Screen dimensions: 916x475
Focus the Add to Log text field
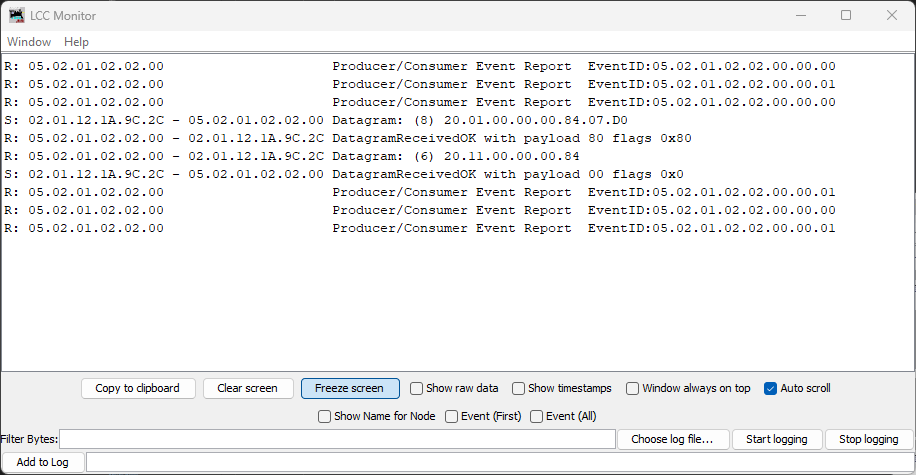point(500,462)
